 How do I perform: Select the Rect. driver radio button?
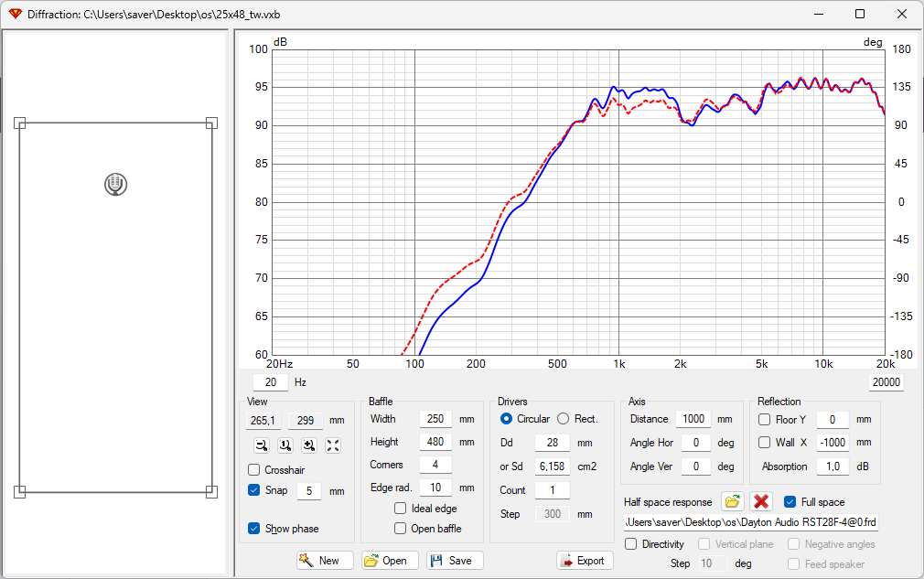tap(564, 419)
